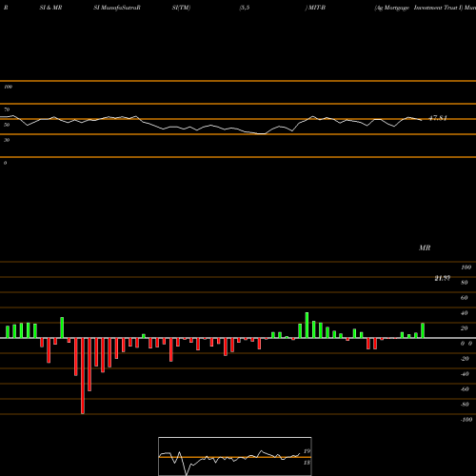Image resolution: width=476 pixels, height=476 pixels.
Task: Click the 'Ag Mortgage Investment Trust' title
Action: point(417,8)
